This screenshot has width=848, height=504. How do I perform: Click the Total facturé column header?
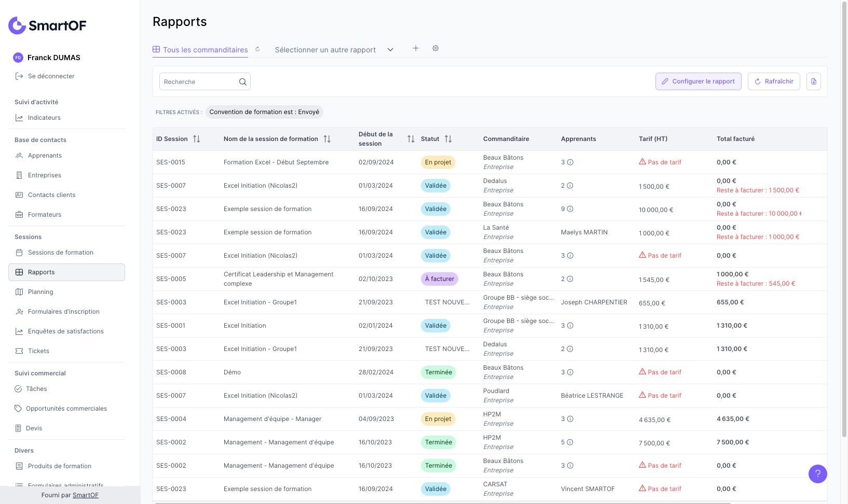[735, 139]
